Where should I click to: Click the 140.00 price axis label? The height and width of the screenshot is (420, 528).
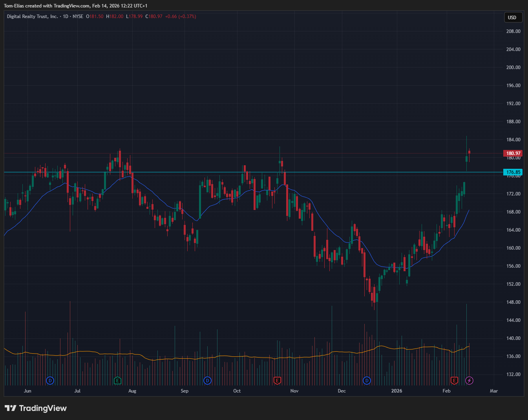click(513, 338)
